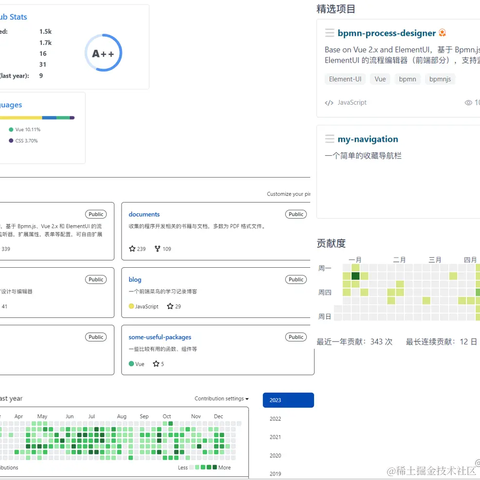
Task: Open the documents repository link
Action: 144,214
